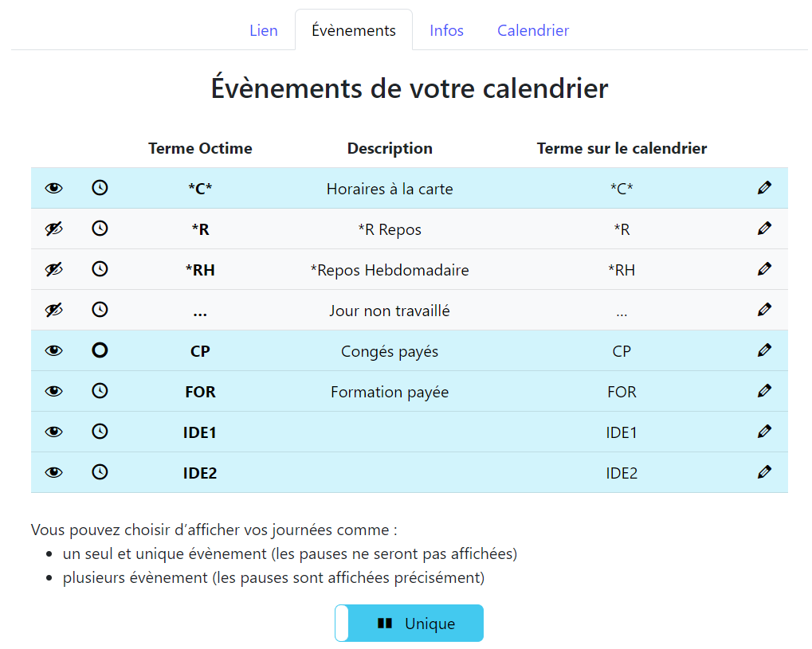Select the Évènements tab
This screenshot has height=649, width=812.
point(354,31)
